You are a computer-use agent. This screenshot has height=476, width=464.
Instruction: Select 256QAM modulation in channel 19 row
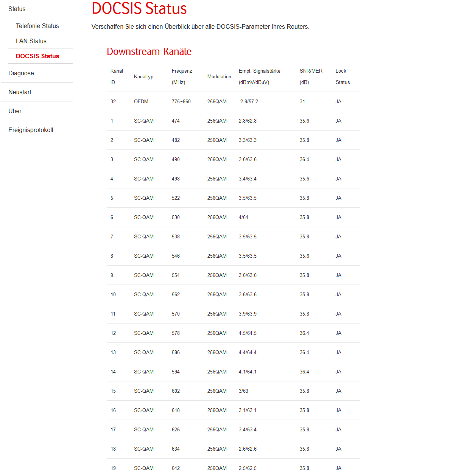[217, 468]
